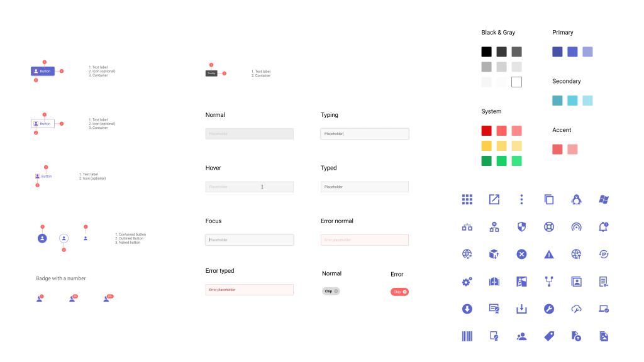Click the three-dot vertical menu icon
This screenshot has height=362, width=644.
tap(521, 200)
